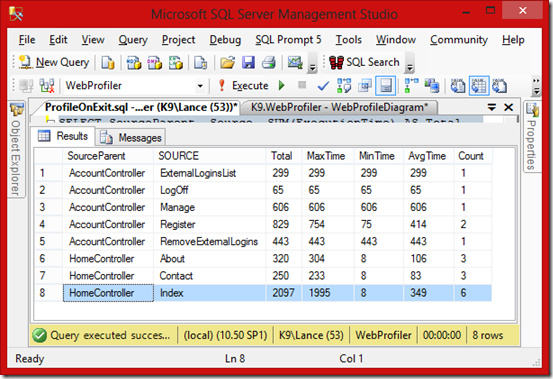Viewport: 553px width, 379px height.
Task: Click the gray Cancel Executing Query square
Action: click(x=302, y=85)
